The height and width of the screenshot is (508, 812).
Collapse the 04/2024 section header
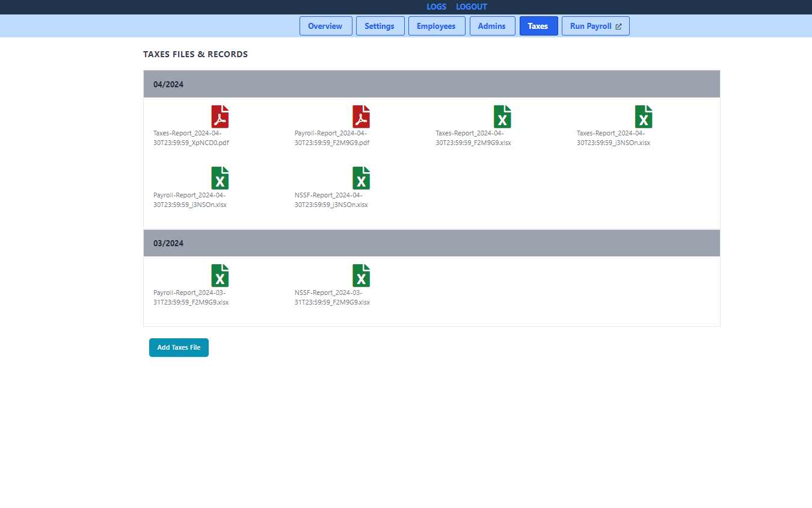tap(431, 84)
